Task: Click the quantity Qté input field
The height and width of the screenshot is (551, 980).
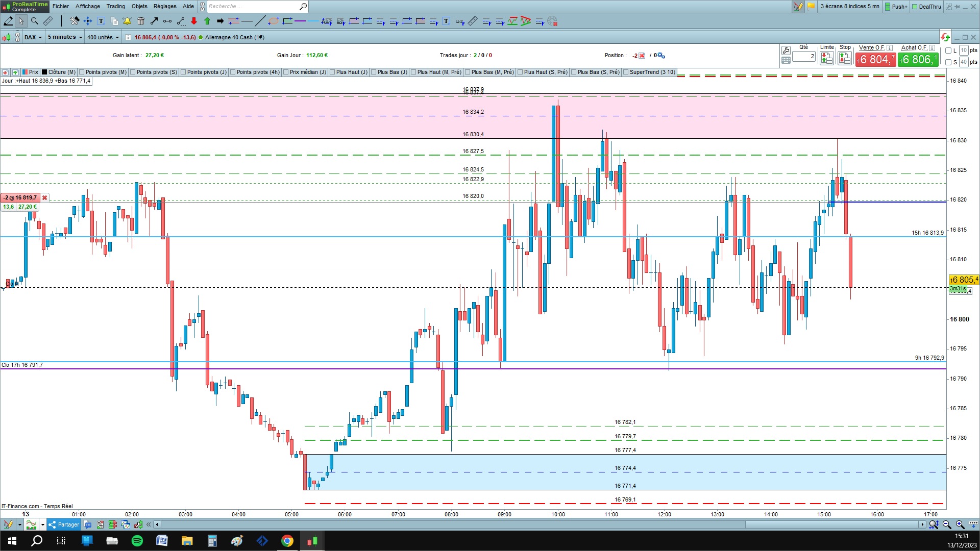Action: pos(804,56)
